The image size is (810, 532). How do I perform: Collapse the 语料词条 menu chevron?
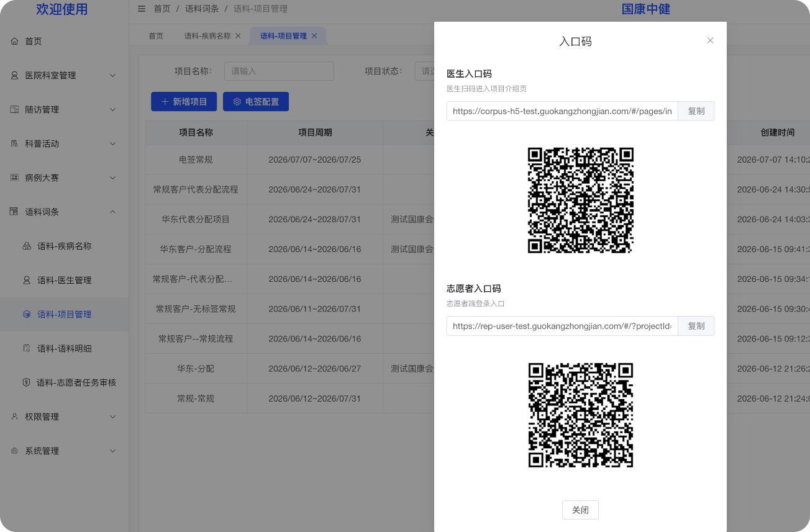112,212
